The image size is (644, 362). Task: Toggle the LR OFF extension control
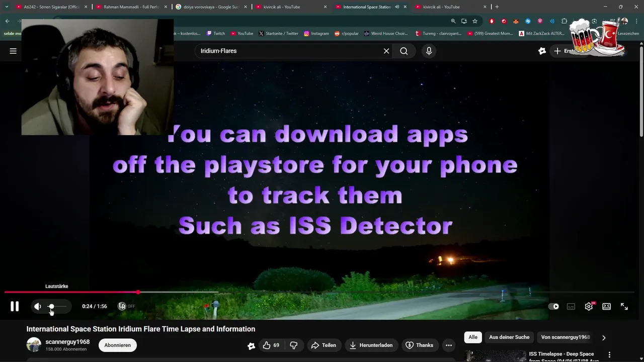[x=126, y=306]
